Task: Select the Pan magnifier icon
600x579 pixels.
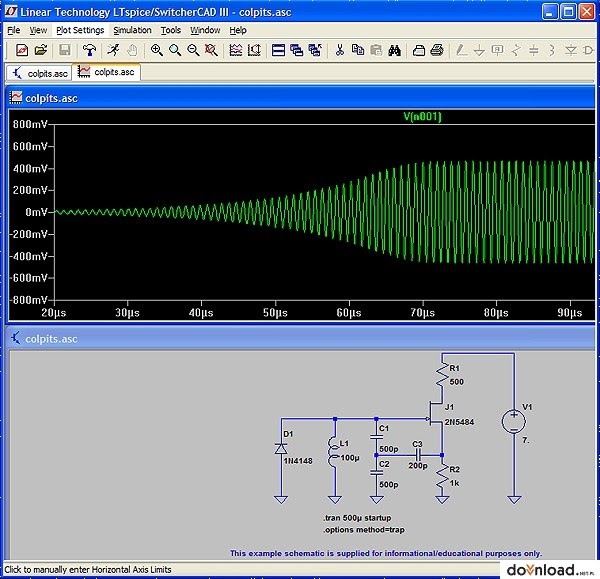Action: (175, 50)
